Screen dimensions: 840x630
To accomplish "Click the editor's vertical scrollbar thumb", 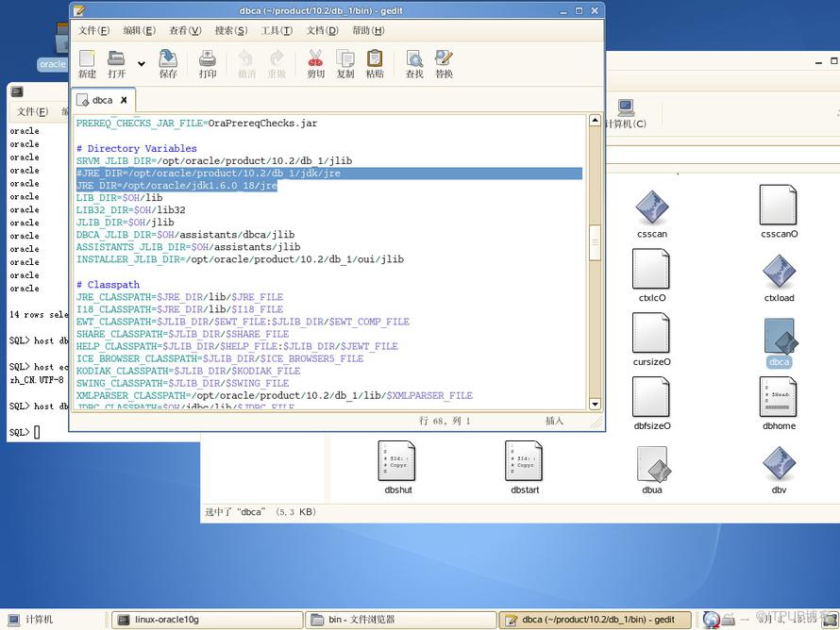I will tap(595, 242).
